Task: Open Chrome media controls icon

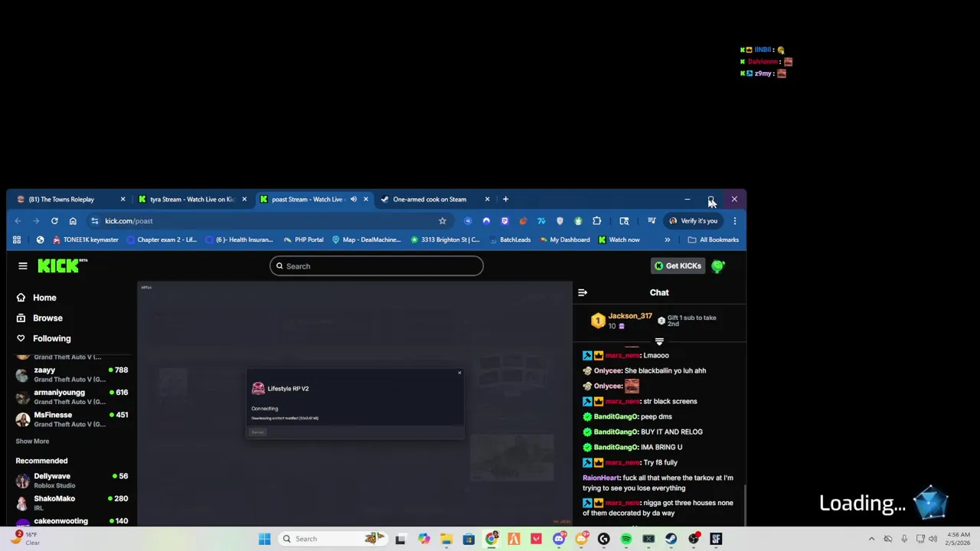Action: [652, 220]
